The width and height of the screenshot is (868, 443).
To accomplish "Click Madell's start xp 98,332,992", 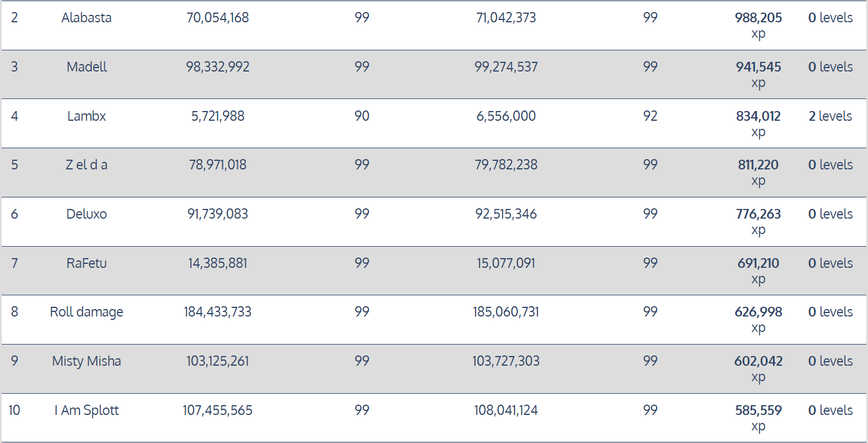I will point(218,67).
